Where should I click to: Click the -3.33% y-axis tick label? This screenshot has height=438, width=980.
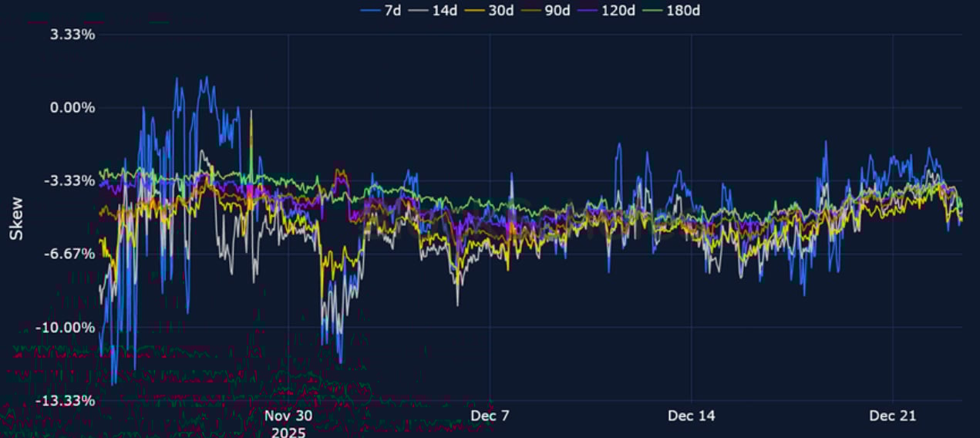(72, 181)
